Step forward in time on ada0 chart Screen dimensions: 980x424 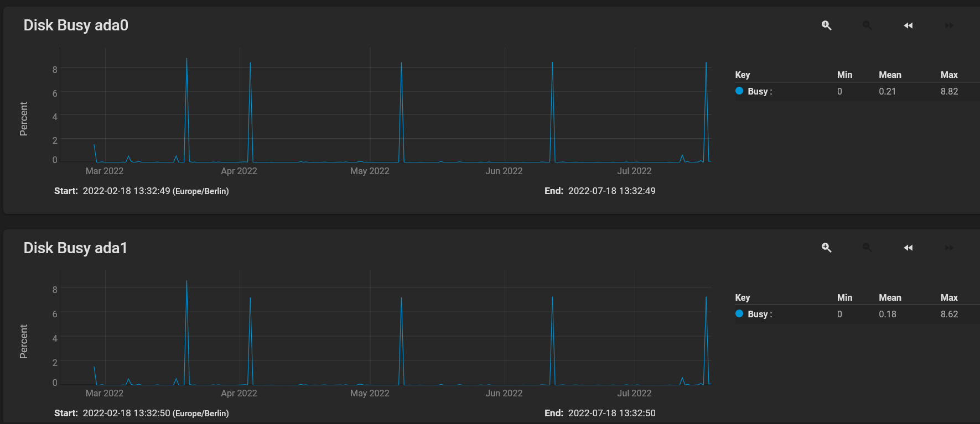tap(949, 25)
